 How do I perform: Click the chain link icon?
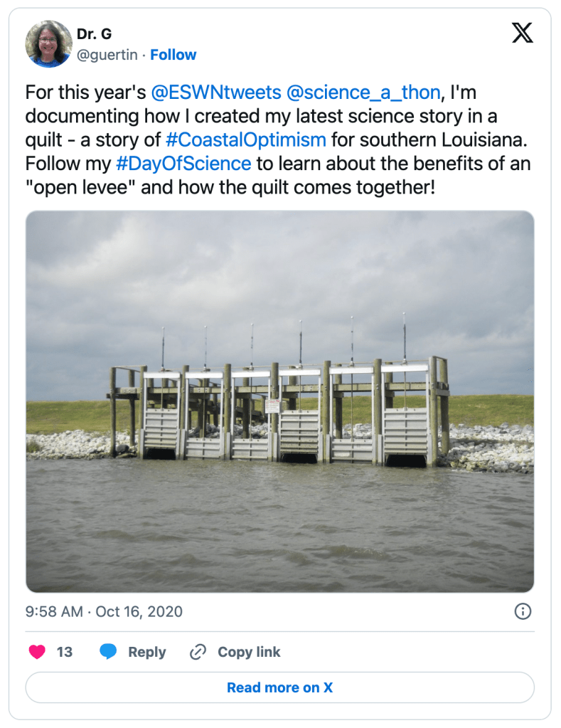[x=198, y=652]
